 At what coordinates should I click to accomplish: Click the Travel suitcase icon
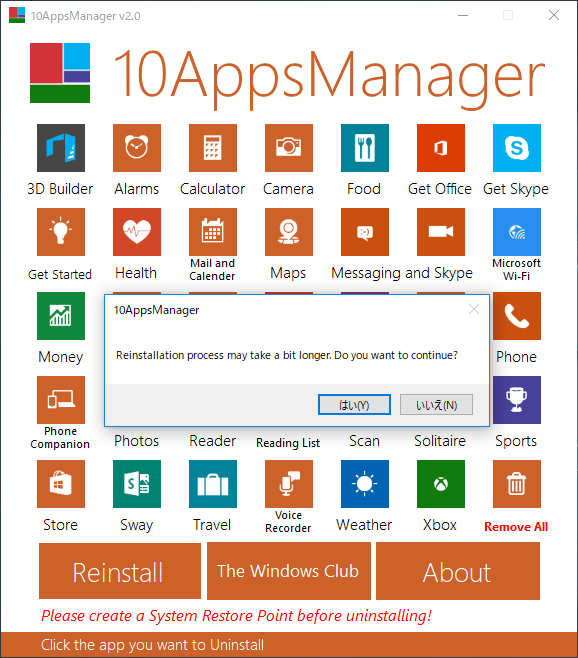[213, 484]
